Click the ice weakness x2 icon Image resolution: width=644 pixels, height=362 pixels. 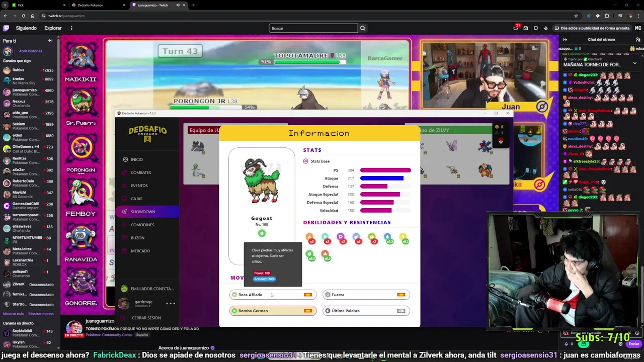pos(326,238)
